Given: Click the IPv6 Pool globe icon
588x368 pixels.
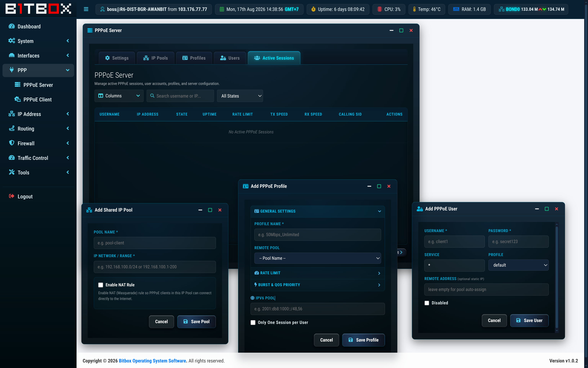Looking at the screenshot, I should [252, 298].
